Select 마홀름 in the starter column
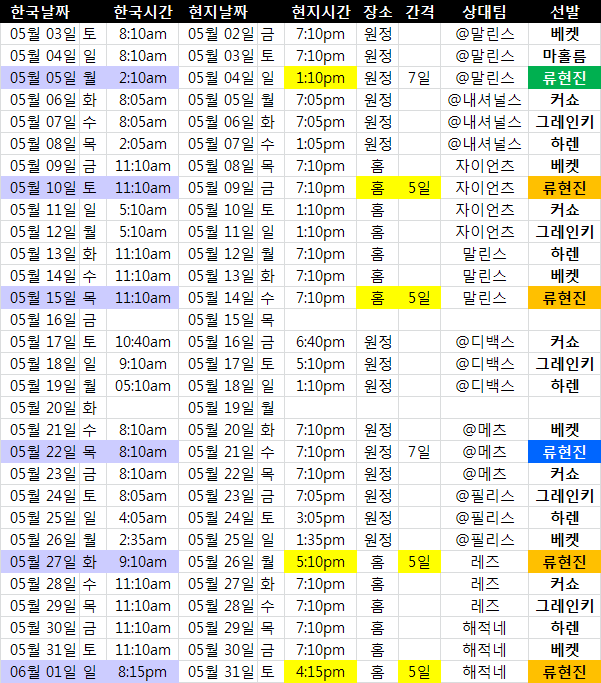Viewport: 601px width, 683px height. pyautogui.click(x=565, y=56)
